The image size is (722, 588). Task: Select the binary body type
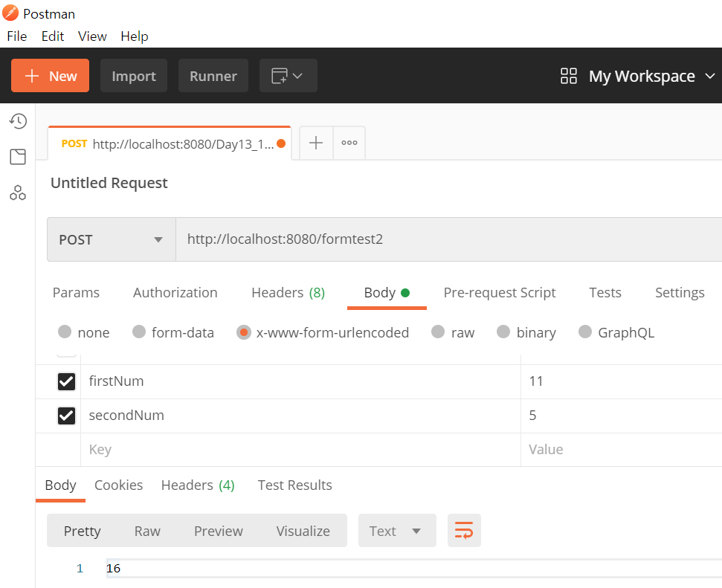(x=503, y=332)
